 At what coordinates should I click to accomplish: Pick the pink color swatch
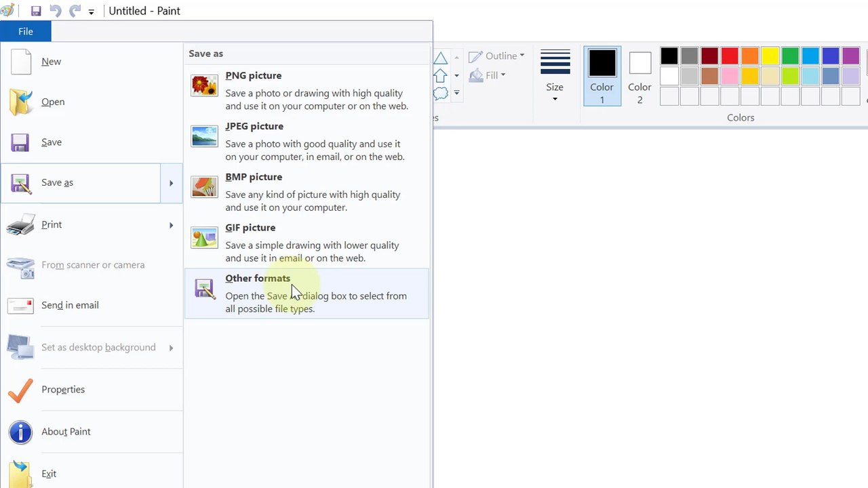coord(730,75)
